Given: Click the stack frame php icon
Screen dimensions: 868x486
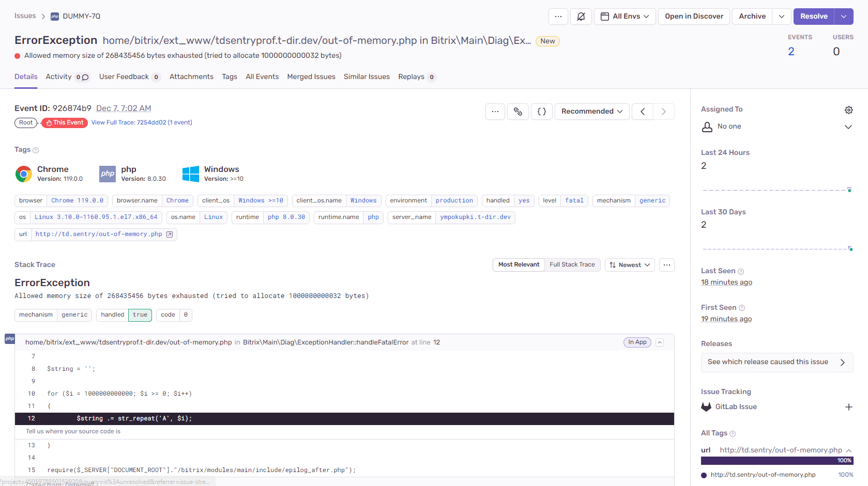Looking at the screenshot, I should click(x=10, y=339).
